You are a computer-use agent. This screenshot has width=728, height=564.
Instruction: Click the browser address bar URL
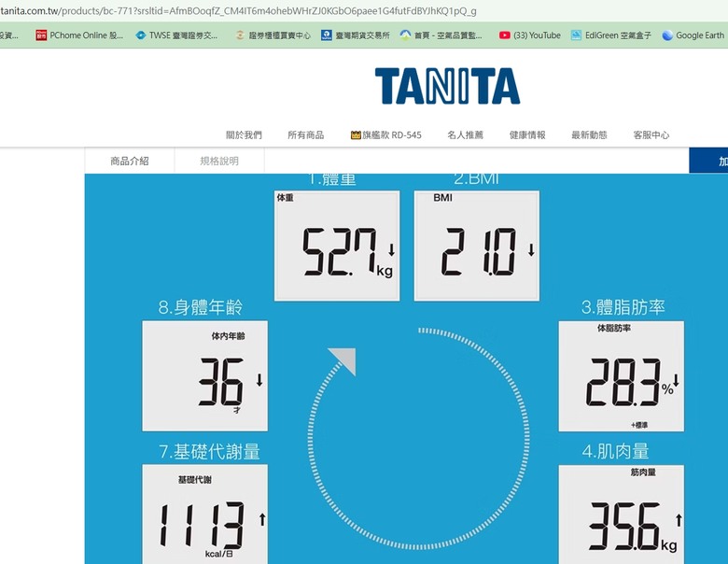[238, 10]
